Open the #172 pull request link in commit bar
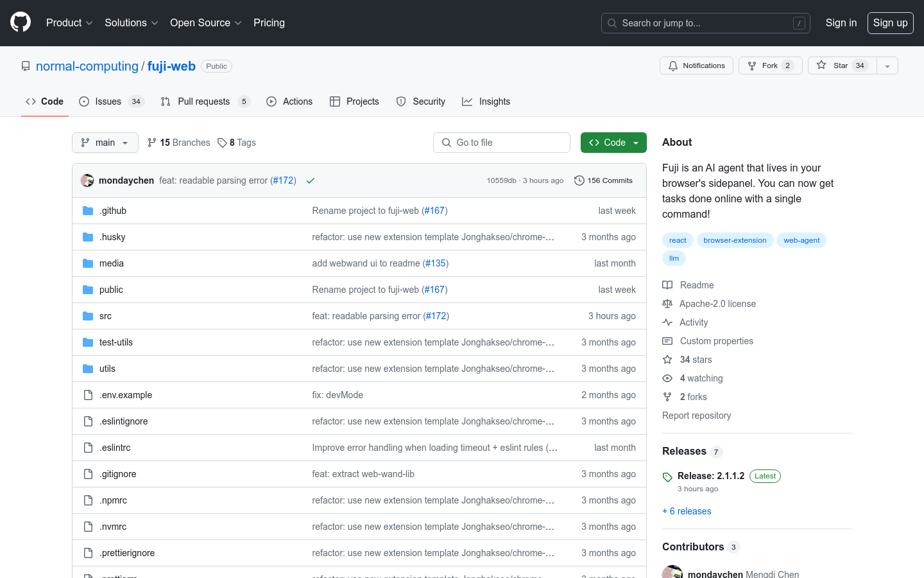The height and width of the screenshot is (578, 924). pyautogui.click(x=283, y=180)
